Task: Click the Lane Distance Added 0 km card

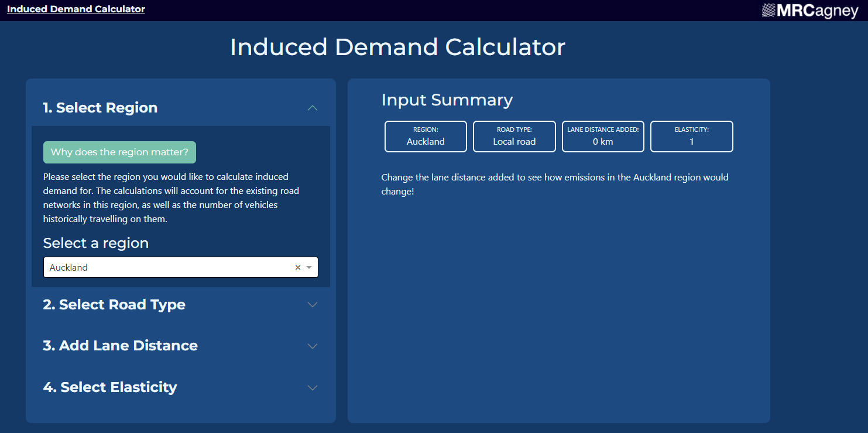Action: click(x=603, y=137)
